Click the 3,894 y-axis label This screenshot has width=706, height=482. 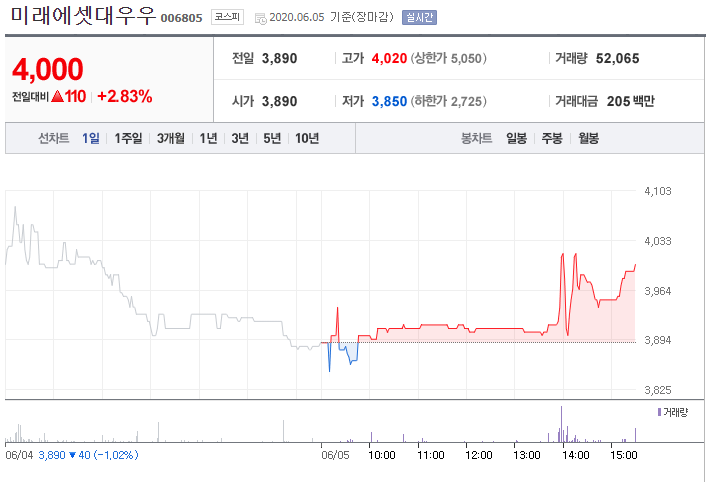(657, 340)
